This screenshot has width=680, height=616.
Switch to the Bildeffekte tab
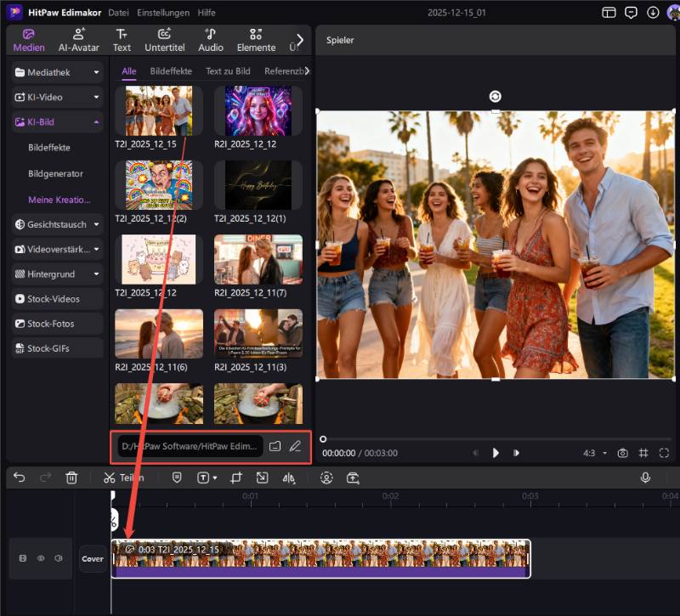[x=171, y=71]
